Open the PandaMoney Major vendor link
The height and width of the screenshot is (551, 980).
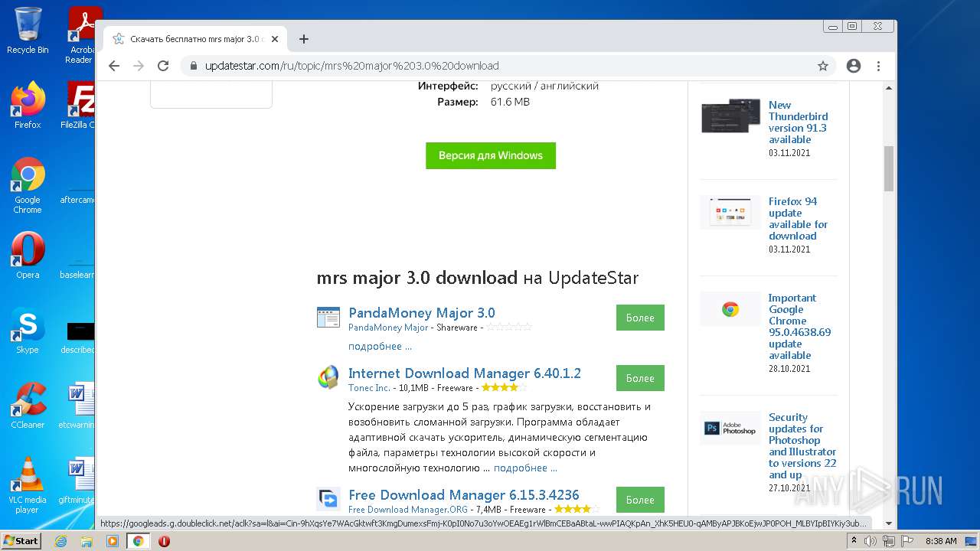388,328
